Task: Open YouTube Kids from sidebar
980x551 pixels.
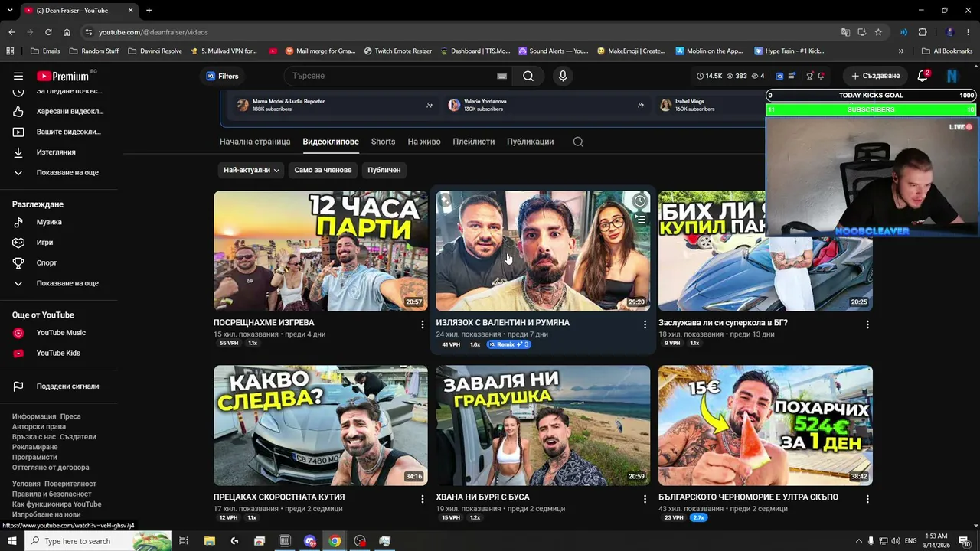Action: pos(59,354)
